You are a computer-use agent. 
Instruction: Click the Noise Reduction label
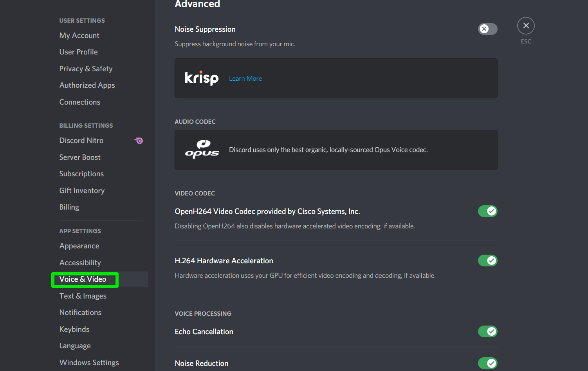[202, 364]
